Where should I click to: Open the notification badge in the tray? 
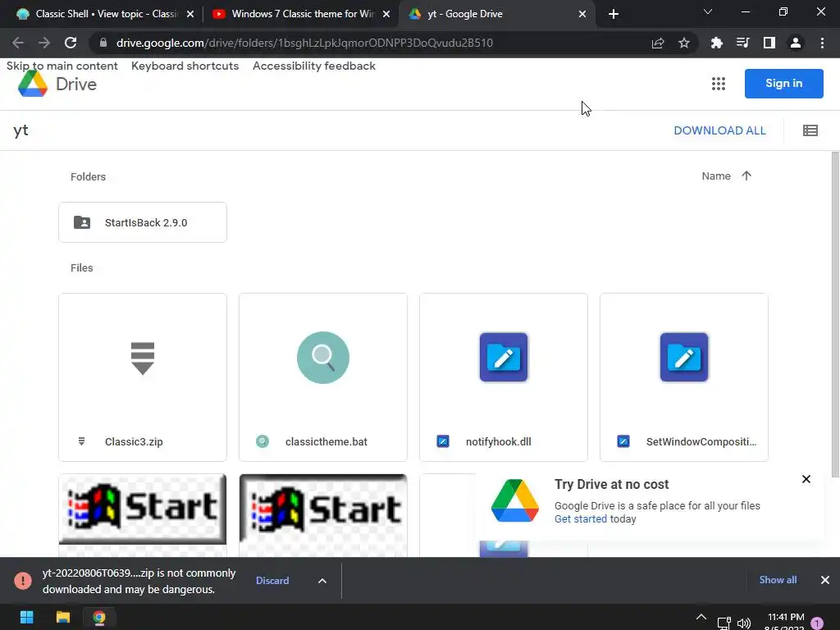point(817,623)
